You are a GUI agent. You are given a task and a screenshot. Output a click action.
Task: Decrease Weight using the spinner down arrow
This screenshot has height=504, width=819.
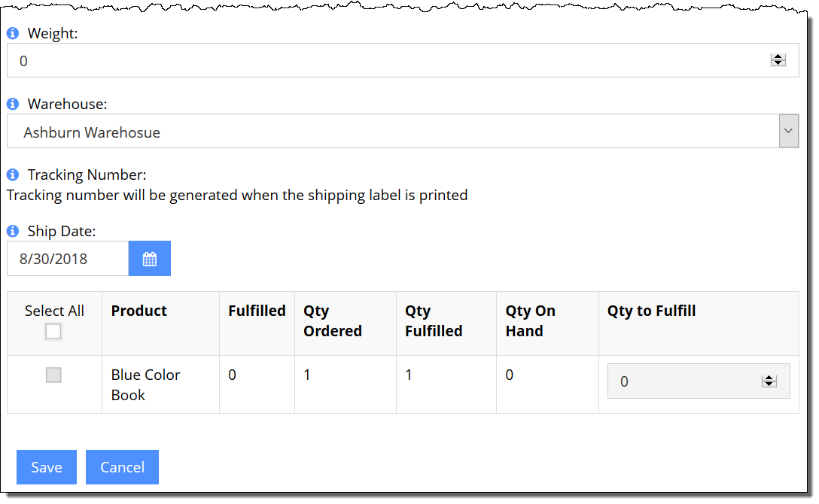(x=778, y=63)
